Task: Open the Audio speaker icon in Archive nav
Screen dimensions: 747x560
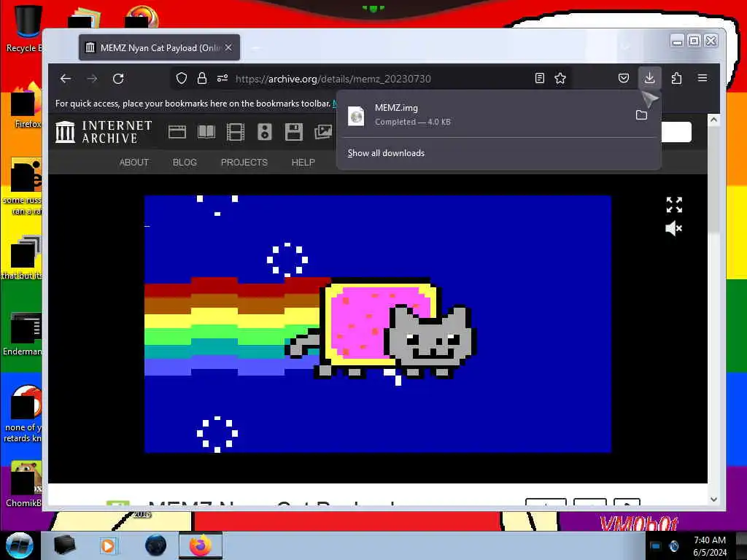Action: click(x=264, y=132)
